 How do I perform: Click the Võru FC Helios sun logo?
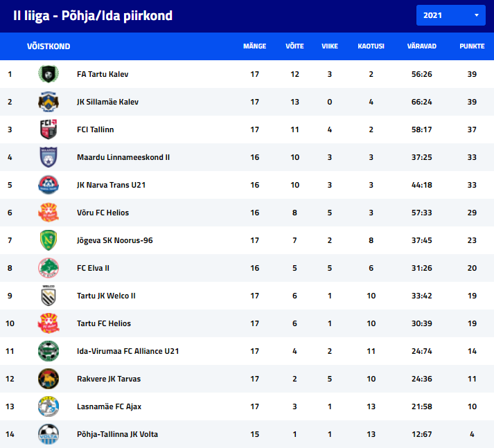pos(48,213)
